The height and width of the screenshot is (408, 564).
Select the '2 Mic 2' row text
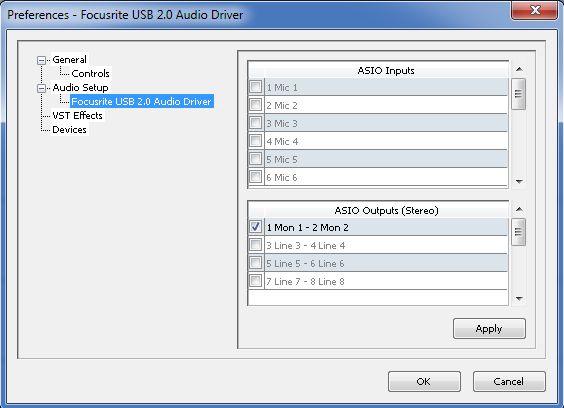click(x=282, y=105)
